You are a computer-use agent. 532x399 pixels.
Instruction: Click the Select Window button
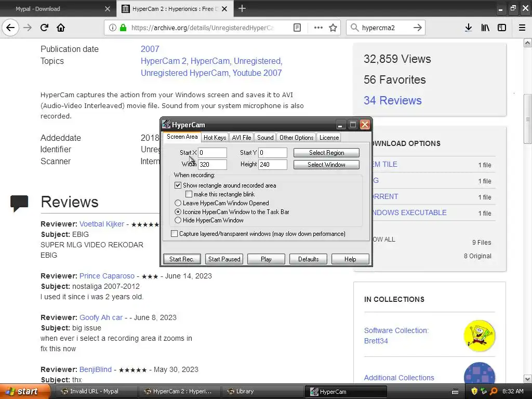tap(326, 165)
